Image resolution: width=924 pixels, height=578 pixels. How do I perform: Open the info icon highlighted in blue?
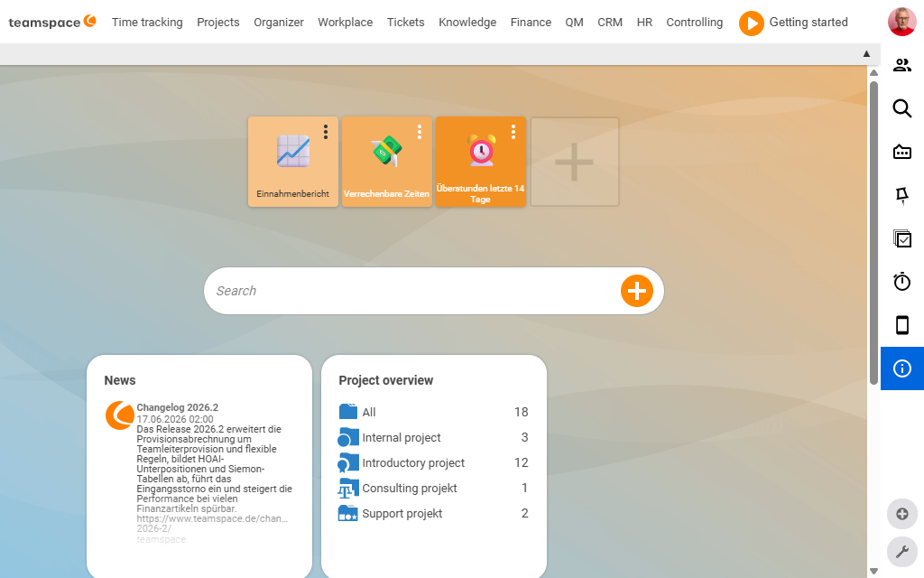click(x=901, y=368)
